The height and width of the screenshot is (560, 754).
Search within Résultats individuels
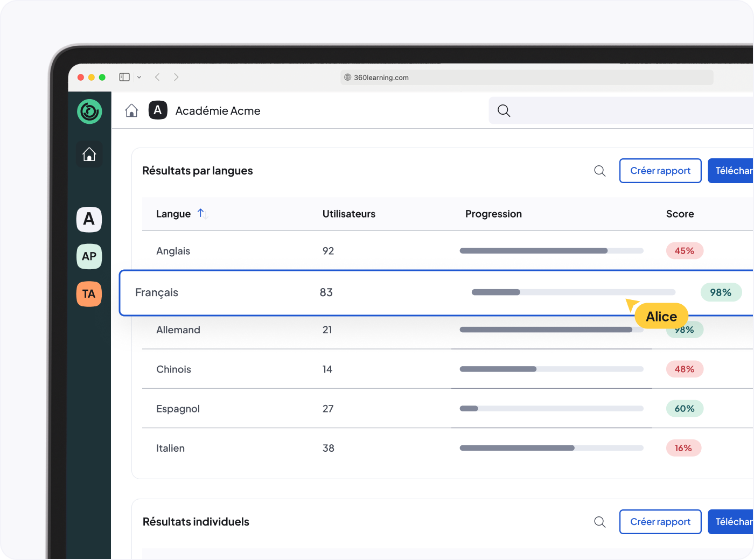(x=600, y=522)
